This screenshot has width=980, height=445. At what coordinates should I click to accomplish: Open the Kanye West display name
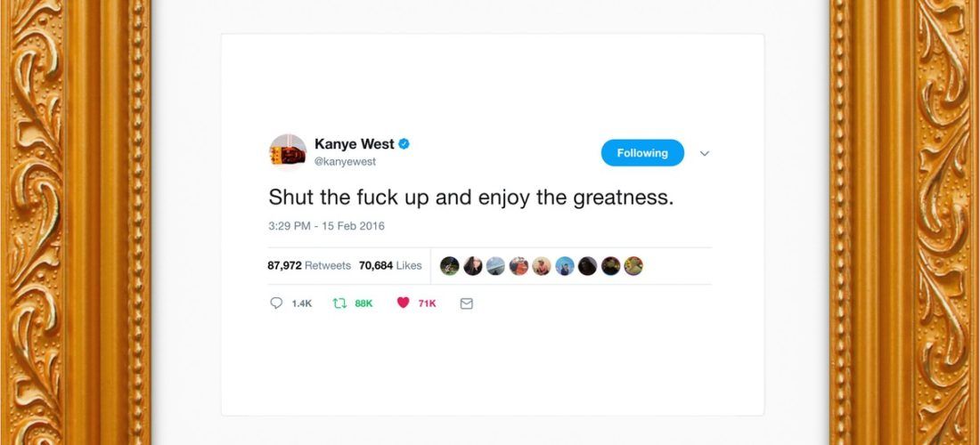[355, 144]
